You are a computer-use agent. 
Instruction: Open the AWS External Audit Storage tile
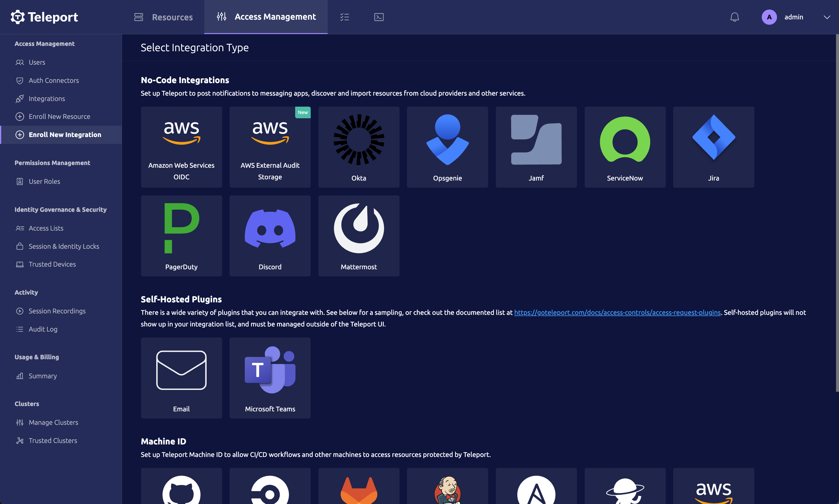click(270, 147)
